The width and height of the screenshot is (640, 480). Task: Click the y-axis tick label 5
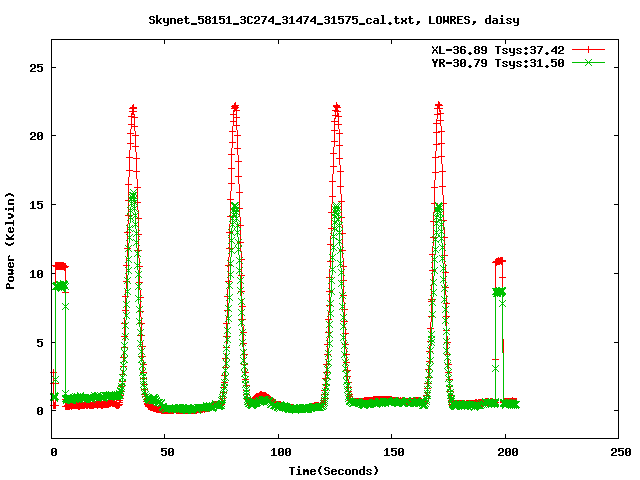coord(40,343)
